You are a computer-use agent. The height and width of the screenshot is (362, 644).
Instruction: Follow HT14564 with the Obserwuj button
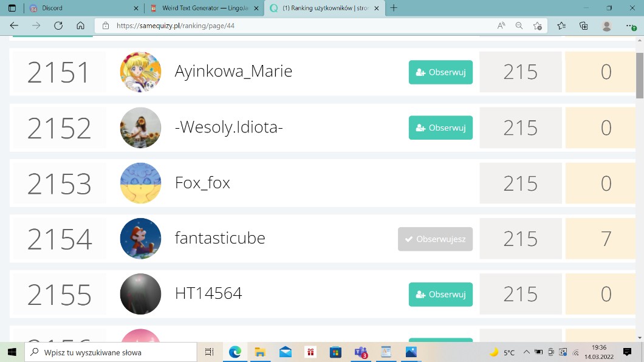click(x=440, y=295)
